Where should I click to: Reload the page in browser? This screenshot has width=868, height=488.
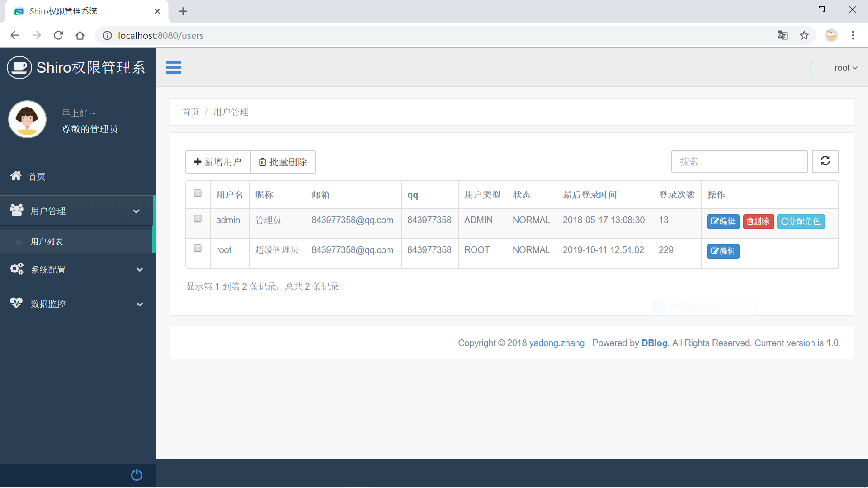click(x=58, y=35)
